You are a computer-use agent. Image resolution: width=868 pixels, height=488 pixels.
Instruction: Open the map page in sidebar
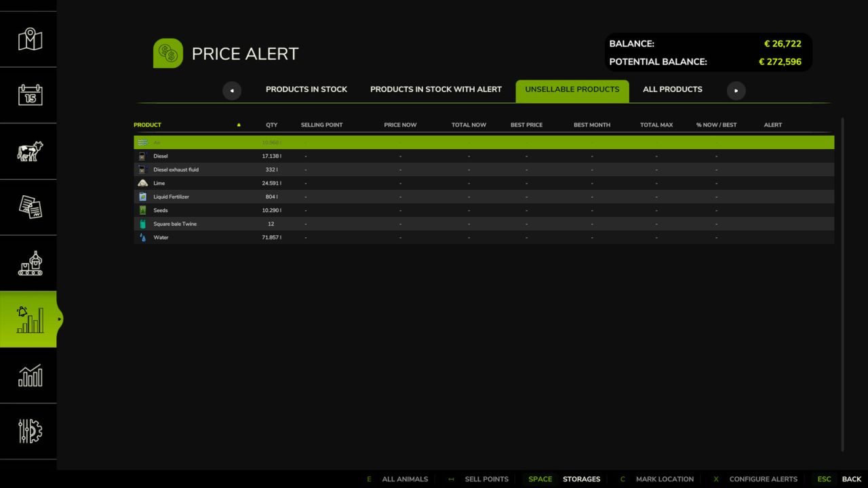point(30,39)
